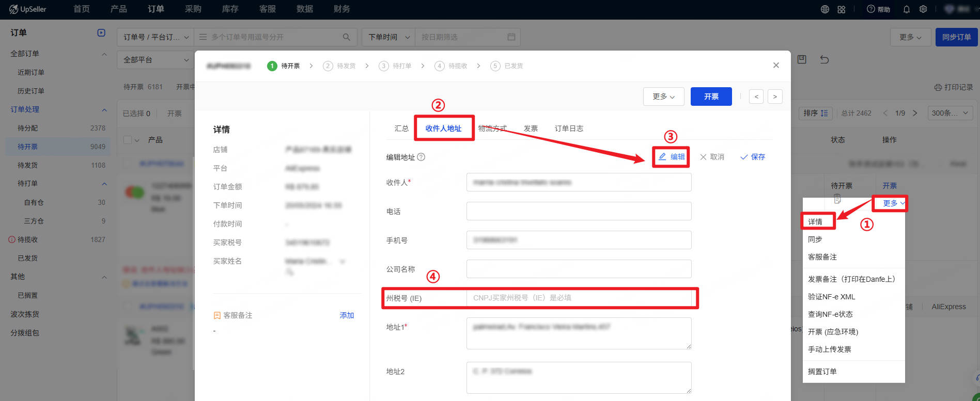Go to next page arrow in pagination
This screenshot has height=401, width=980.
(915, 113)
